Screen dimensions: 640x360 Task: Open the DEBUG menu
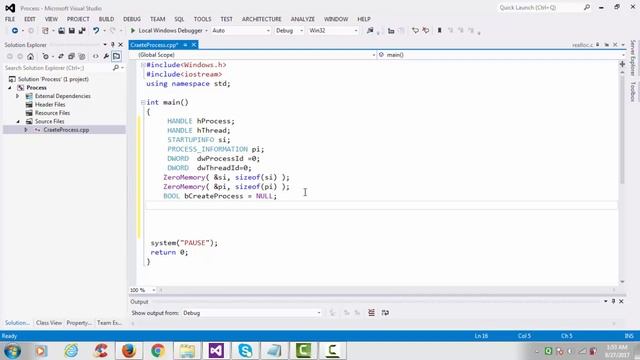point(132,19)
